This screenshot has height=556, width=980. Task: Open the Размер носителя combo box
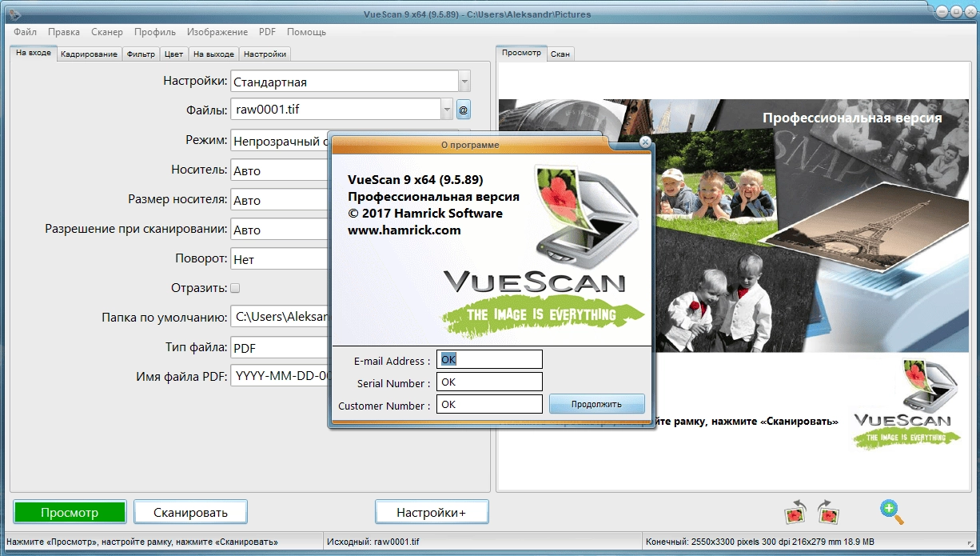[280, 200]
